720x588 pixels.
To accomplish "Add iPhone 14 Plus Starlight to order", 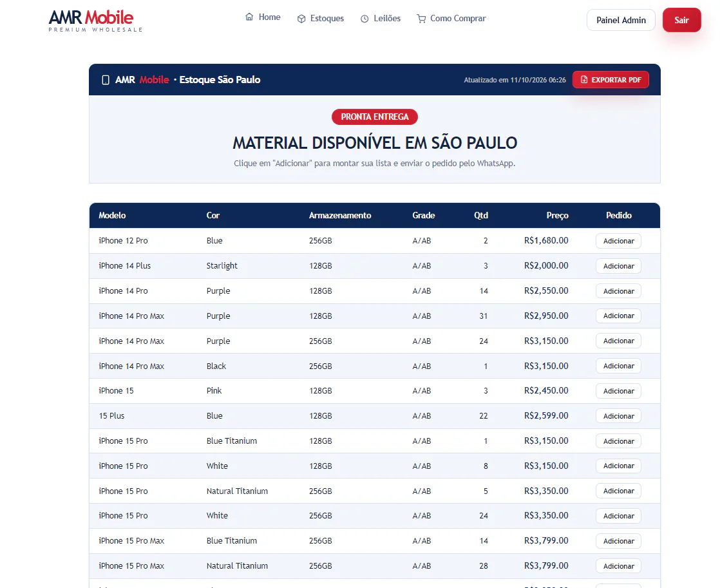I will [618, 266].
